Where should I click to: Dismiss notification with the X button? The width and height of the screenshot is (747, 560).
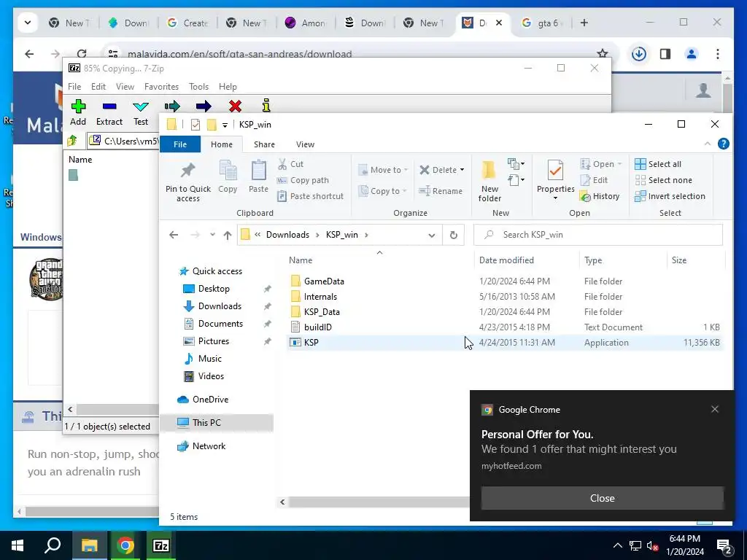point(715,409)
